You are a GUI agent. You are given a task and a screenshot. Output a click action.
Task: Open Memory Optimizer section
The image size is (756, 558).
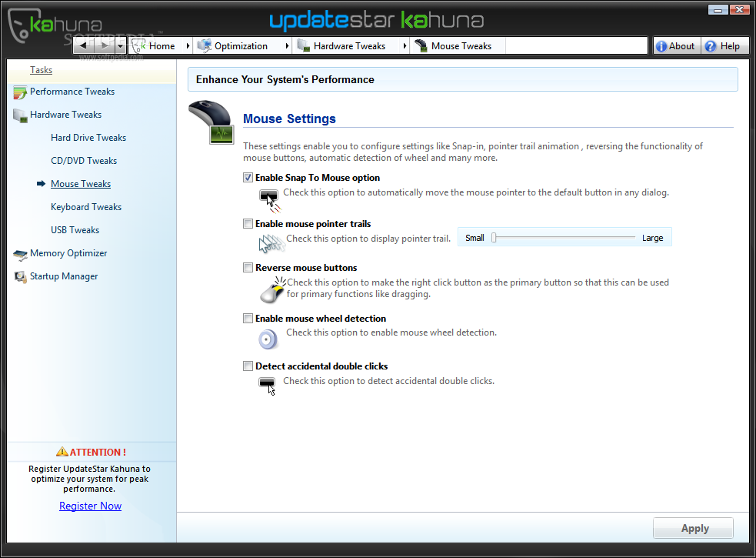[x=68, y=253]
